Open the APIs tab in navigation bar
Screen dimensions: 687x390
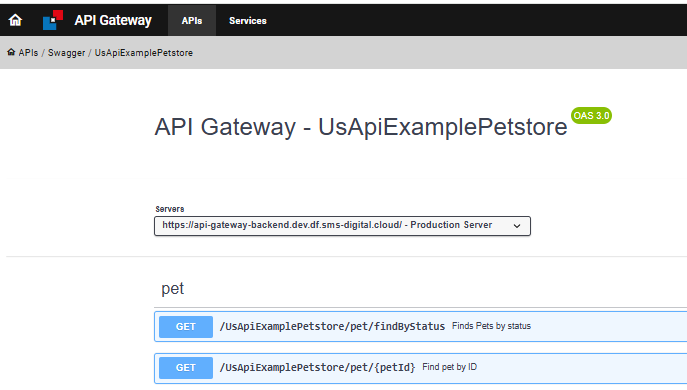pos(192,21)
